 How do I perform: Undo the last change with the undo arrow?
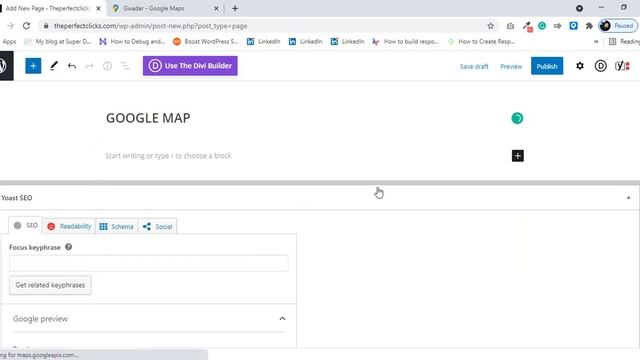point(72,66)
